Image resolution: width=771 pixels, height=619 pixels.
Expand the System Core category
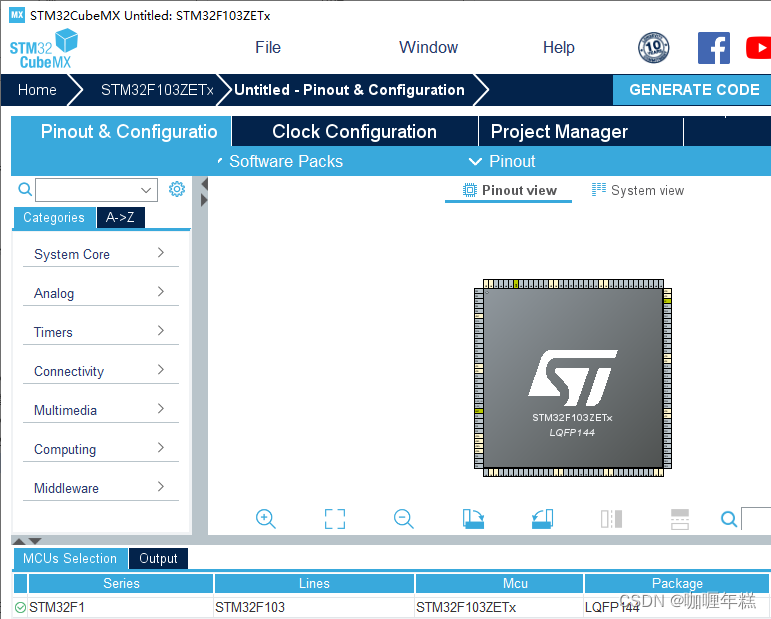101,254
